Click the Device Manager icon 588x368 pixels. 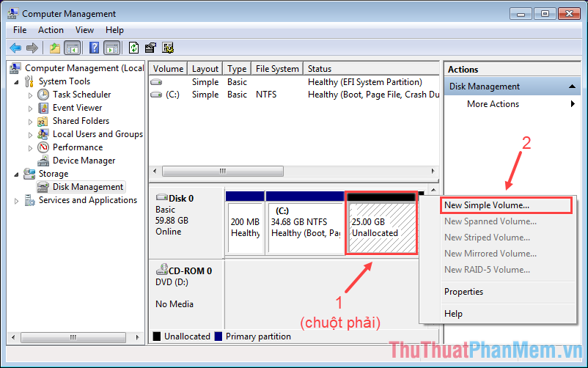click(x=43, y=161)
